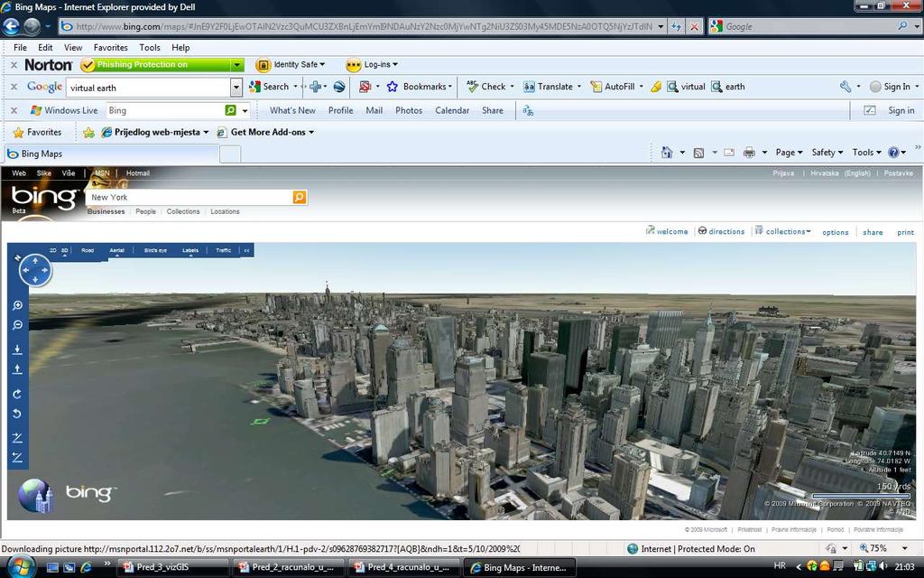Click the orange Bing search magnifier button
924x578 pixels.
pyautogui.click(x=300, y=197)
